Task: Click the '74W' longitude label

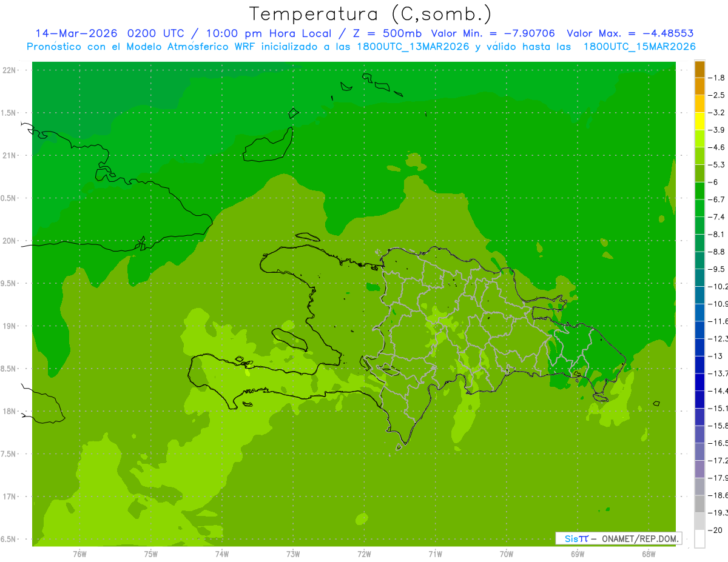Action: [221, 554]
